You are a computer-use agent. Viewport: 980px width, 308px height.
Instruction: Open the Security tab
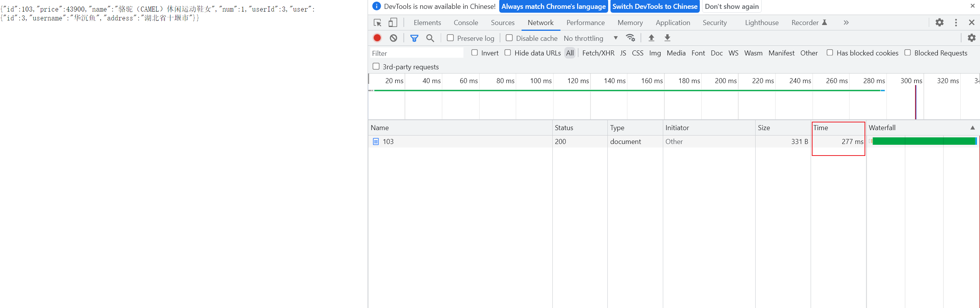tap(715, 23)
